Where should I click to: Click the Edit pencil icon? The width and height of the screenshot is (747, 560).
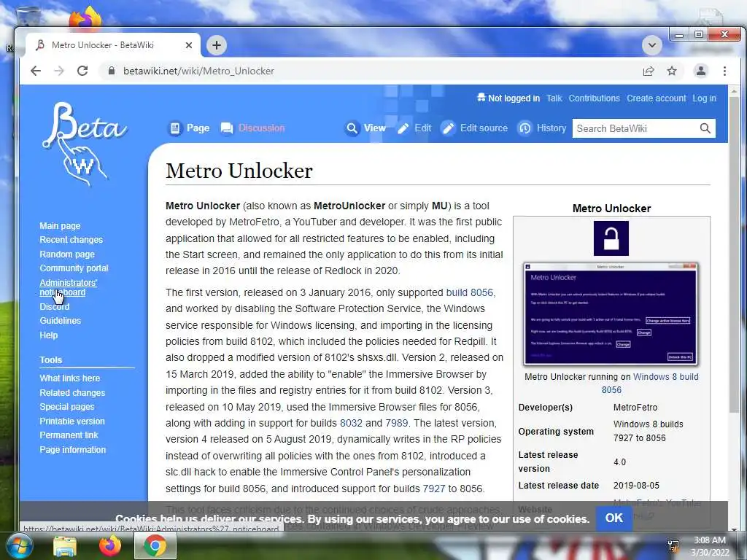point(403,128)
